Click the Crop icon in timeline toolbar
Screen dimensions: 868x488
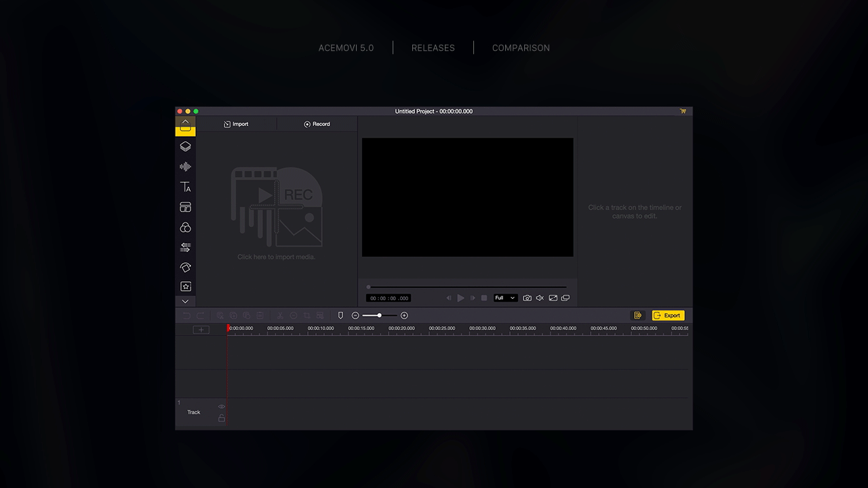(x=307, y=315)
